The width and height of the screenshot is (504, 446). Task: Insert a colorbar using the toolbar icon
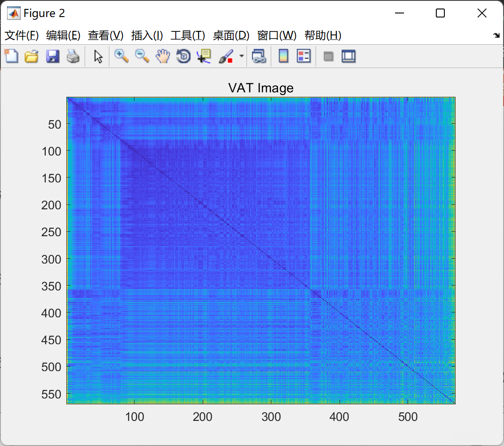click(x=283, y=56)
